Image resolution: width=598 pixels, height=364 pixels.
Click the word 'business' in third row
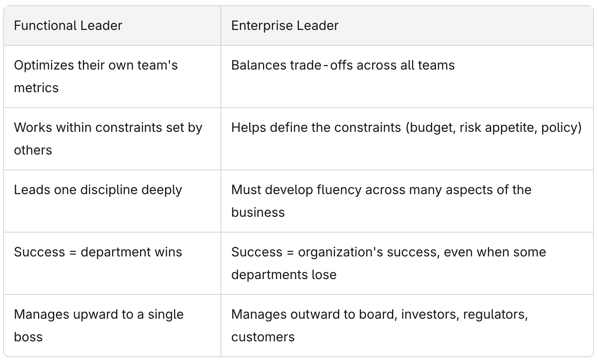point(258,212)
